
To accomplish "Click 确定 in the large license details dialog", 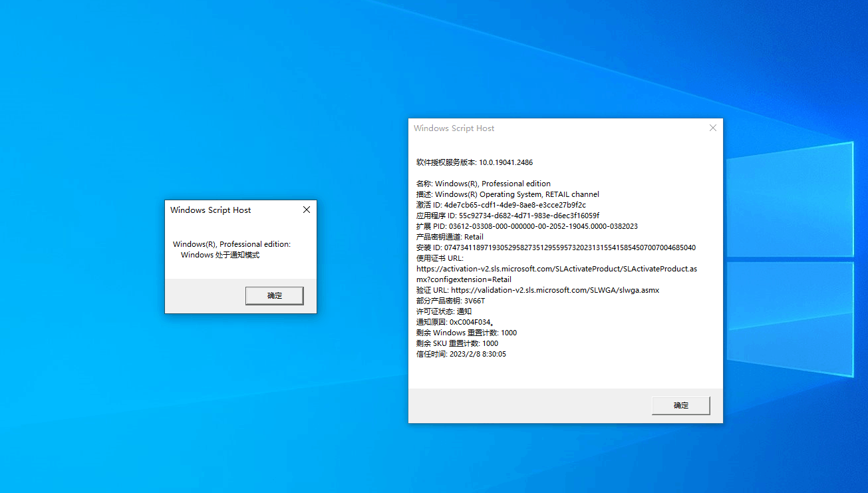I will click(680, 405).
